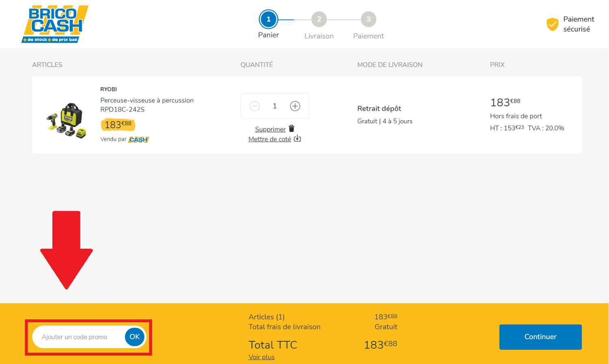
Task: Click the Paiement sécurisé shield icon
Action: (553, 24)
